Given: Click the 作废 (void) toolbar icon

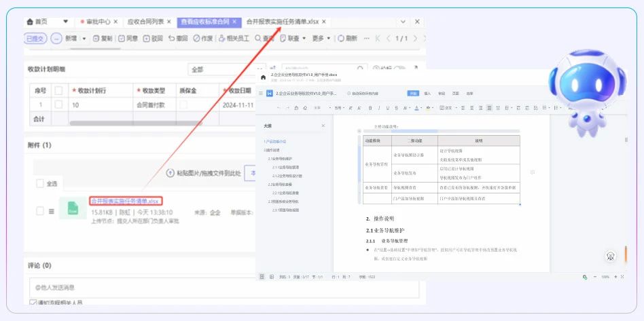Looking at the screenshot, I should [x=203, y=39].
